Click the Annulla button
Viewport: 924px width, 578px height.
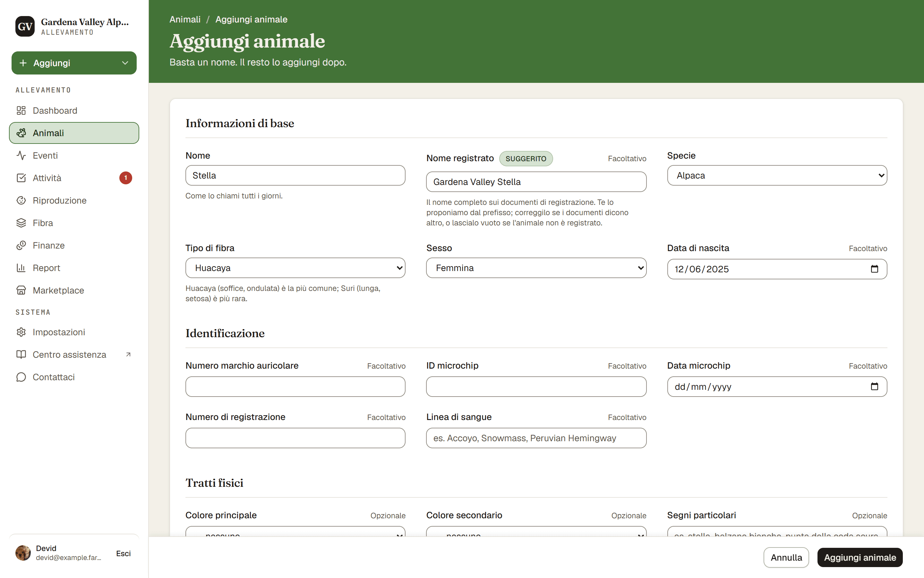786,557
